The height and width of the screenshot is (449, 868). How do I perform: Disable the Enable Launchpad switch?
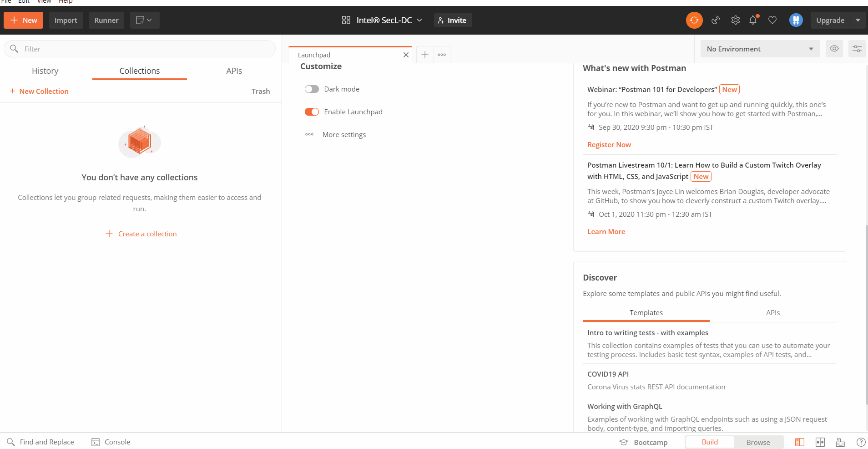pyautogui.click(x=312, y=112)
